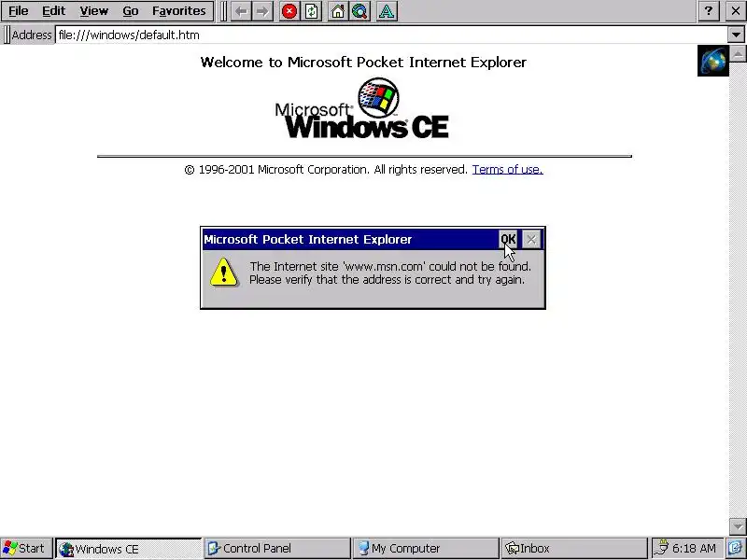The width and height of the screenshot is (747, 560).
Task: Refresh the page with the Refresh icon
Action: pos(312,11)
